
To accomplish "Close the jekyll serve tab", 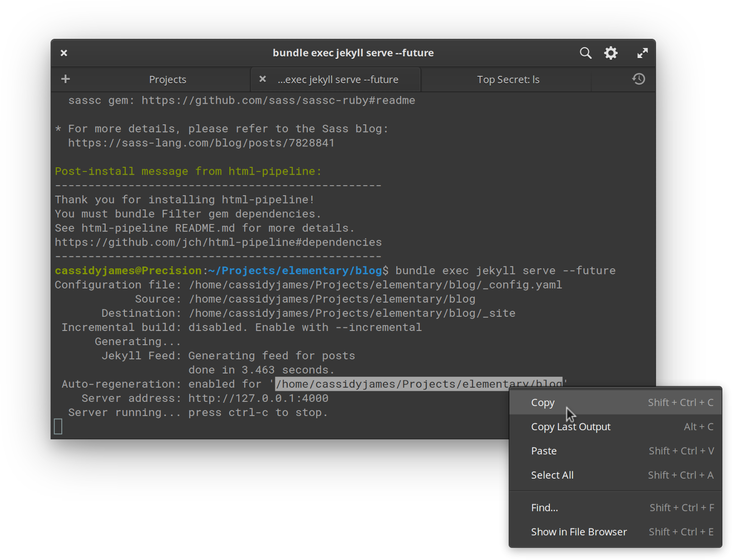I will 262,79.
